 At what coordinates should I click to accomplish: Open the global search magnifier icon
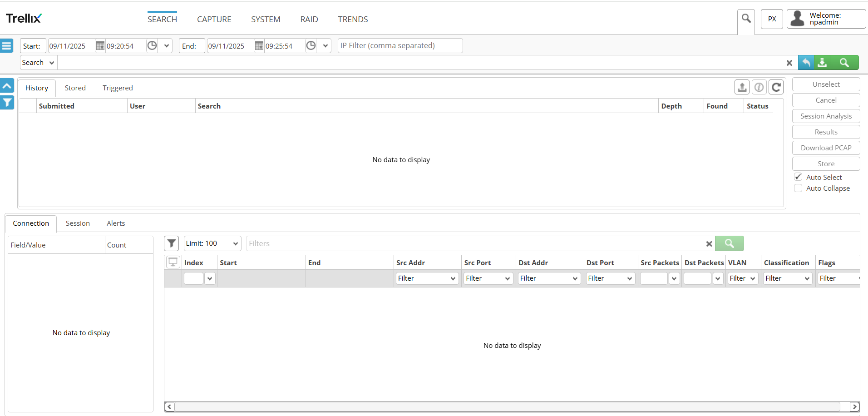[746, 19]
